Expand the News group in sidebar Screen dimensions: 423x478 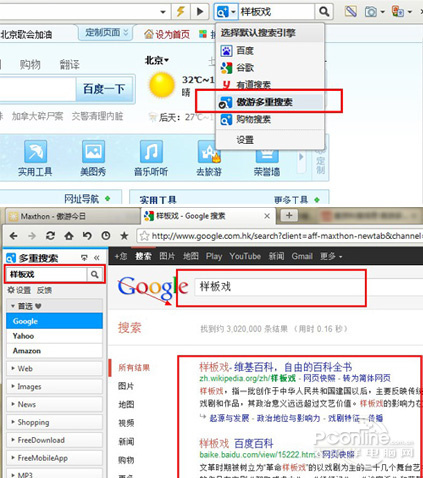pos(54,404)
